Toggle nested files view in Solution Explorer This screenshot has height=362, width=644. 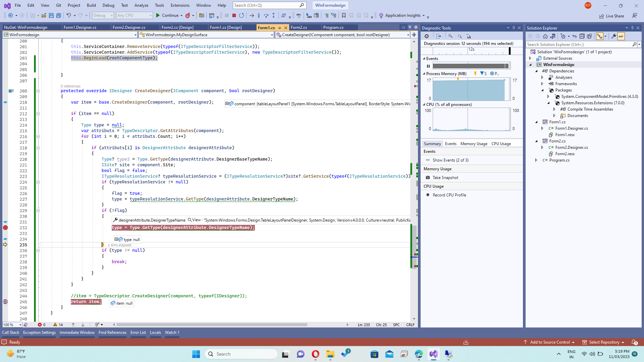coord(600,36)
